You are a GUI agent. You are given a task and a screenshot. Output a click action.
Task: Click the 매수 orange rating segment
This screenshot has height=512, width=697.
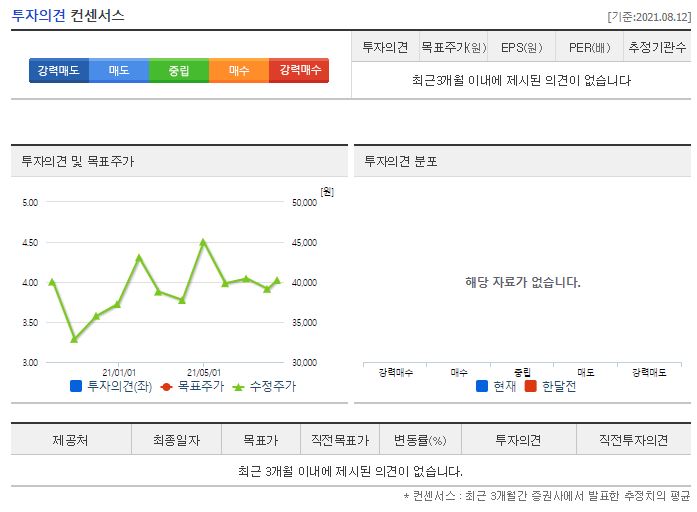[239, 70]
